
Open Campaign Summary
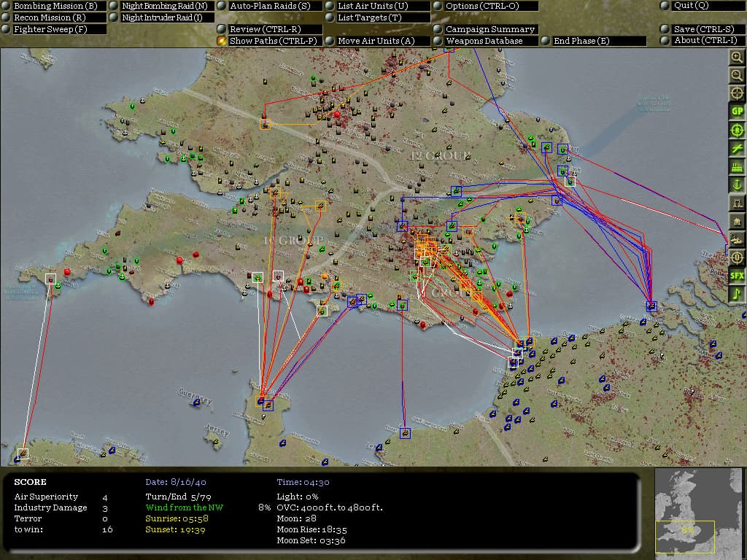click(489, 29)
